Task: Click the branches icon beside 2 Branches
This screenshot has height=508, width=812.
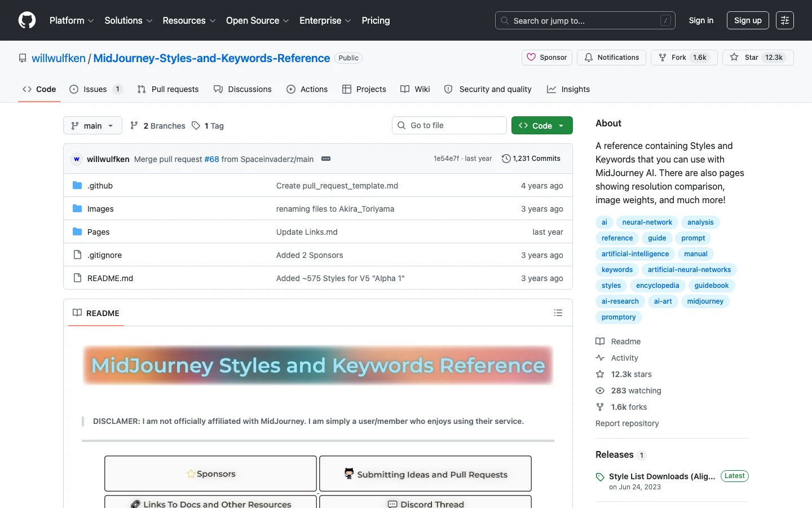Action: 134,125
